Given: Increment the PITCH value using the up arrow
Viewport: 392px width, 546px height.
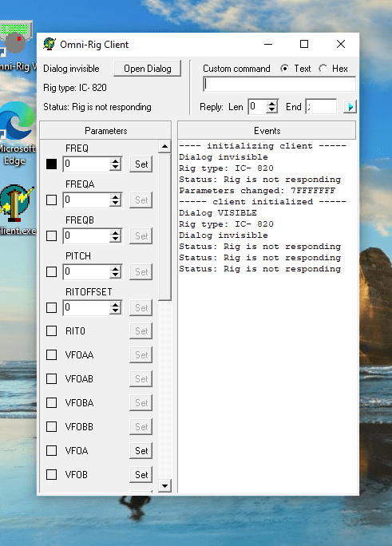Looking at the screenshot, I should tap(115, 268).
